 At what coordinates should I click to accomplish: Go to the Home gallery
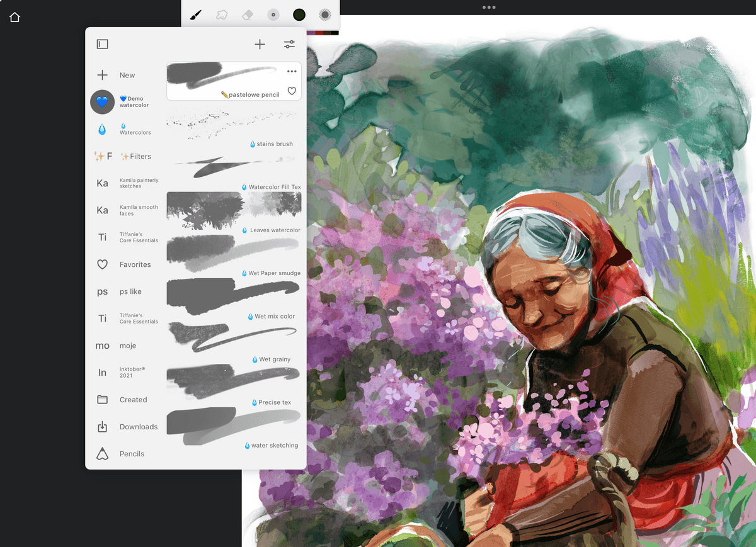click(x=14, y=17)
